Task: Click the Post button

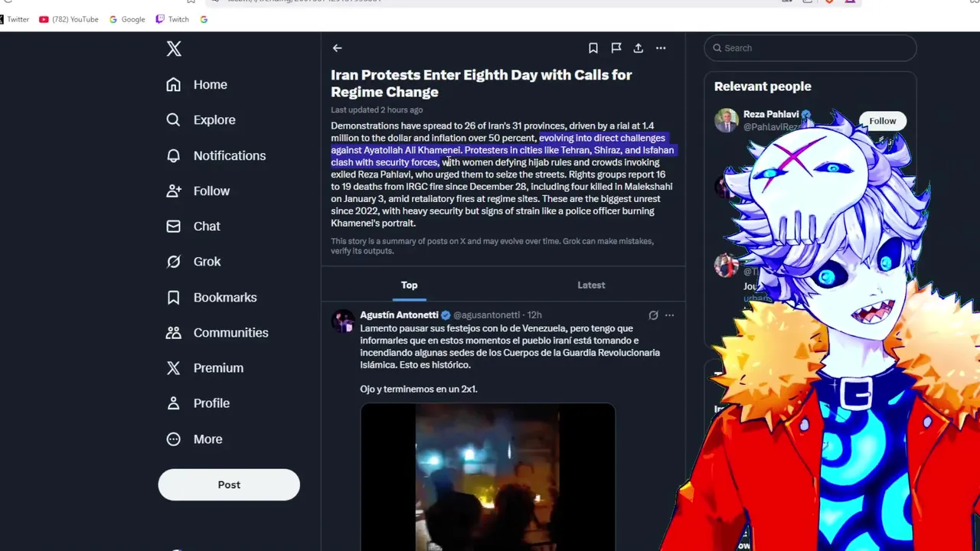Action: pyautogui.click(x=229, y=485)
